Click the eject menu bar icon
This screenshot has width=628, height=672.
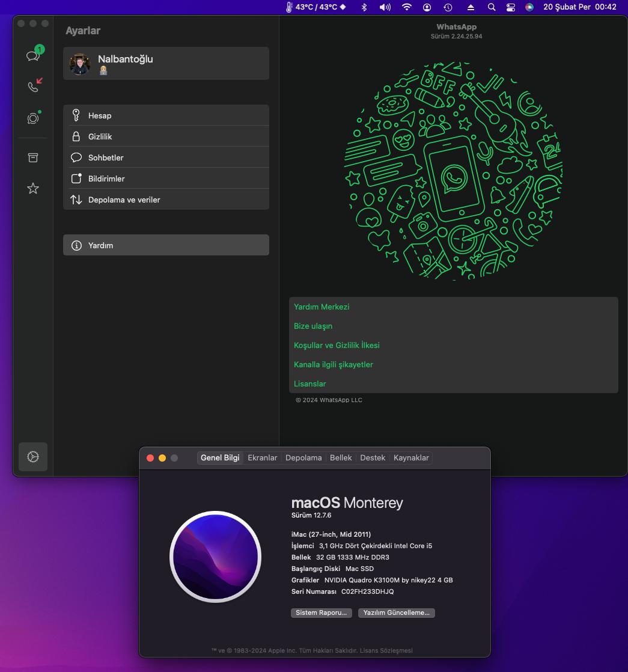pos(471,7)
